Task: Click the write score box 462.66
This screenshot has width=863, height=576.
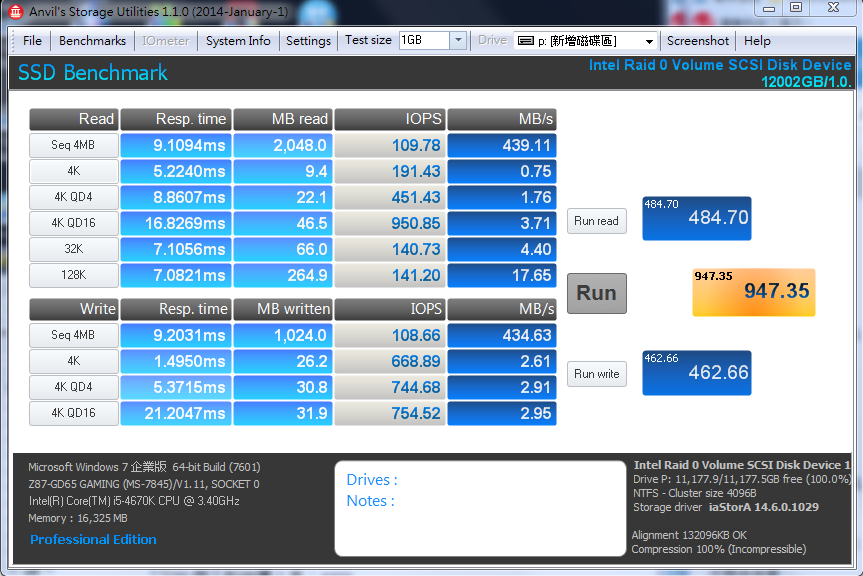Action: pos(696,373)
